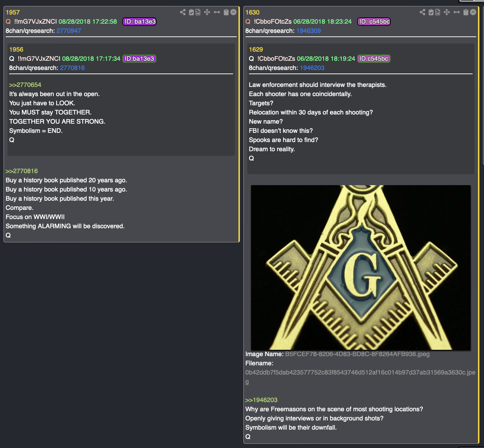This screenshot has height=448, width=484.
Task: Click post number 1957 heading
Action: 13,12
